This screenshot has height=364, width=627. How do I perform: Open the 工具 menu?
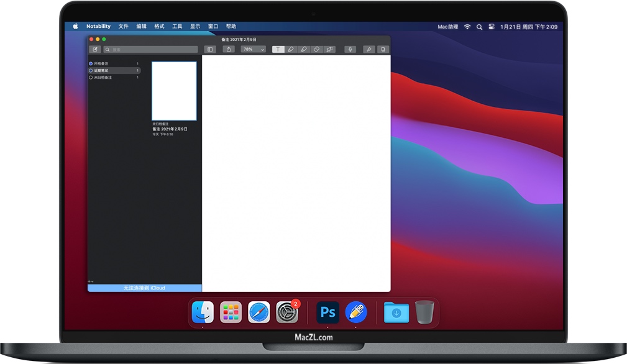(x=177, y=27)
